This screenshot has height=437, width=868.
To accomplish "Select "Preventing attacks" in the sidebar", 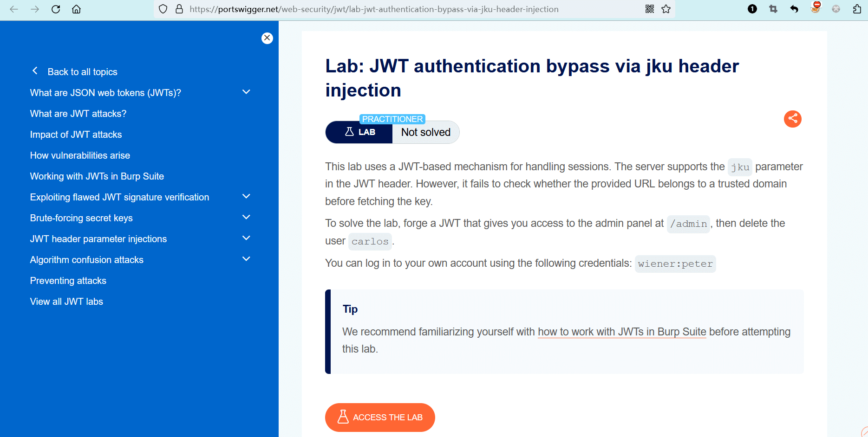I will point(68,281).
